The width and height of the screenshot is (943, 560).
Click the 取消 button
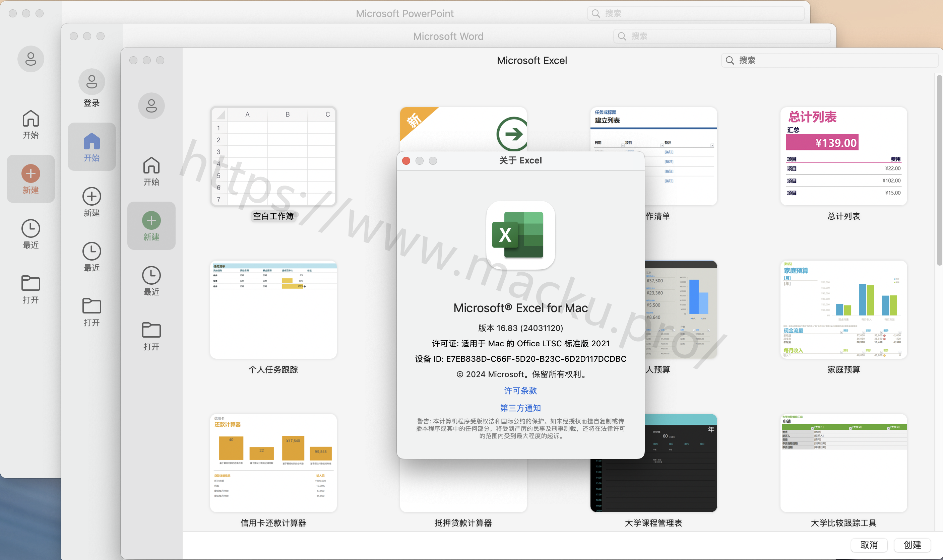(x=869, y=545)
